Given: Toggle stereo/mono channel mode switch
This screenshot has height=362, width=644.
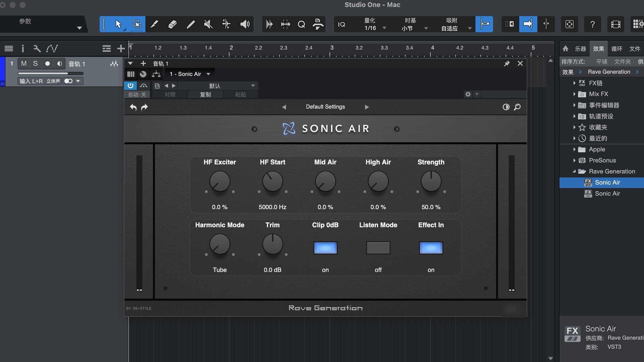Looking at the screenshot, I should click(68, 81).
